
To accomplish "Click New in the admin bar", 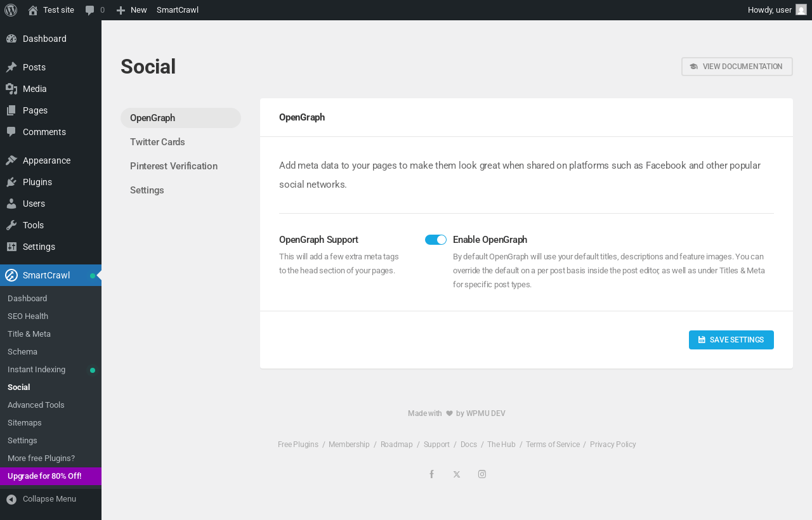I will (138, 10).
